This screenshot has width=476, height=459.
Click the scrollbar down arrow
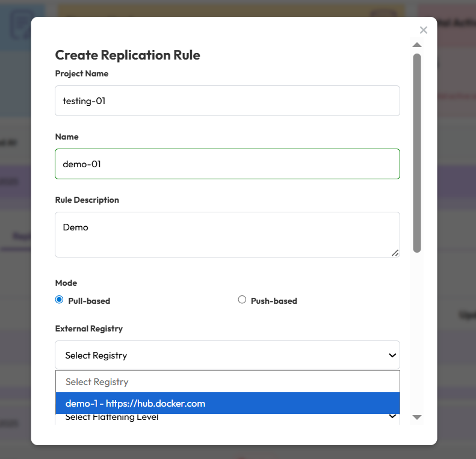click(x=417, y=417)
